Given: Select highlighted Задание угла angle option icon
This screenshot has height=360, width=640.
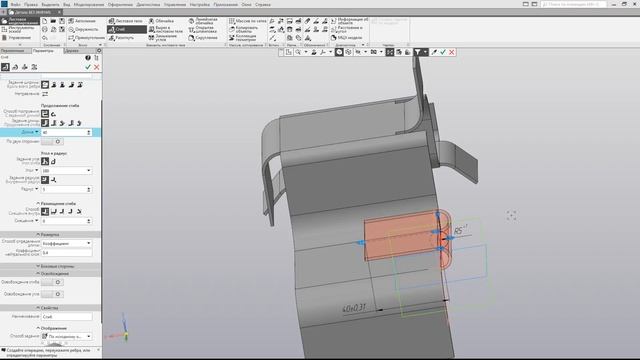Looking at the screenshot, I should coord(45,162).
